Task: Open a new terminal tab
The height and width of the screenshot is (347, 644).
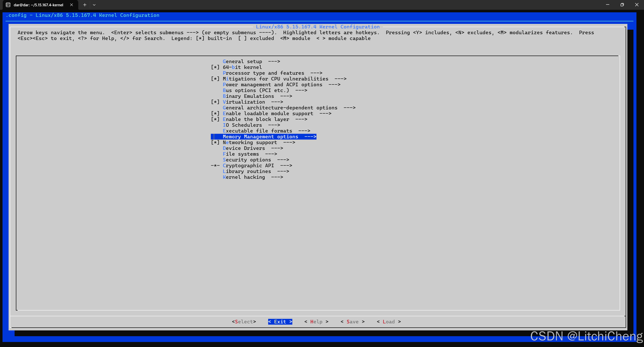Action: 85,5
